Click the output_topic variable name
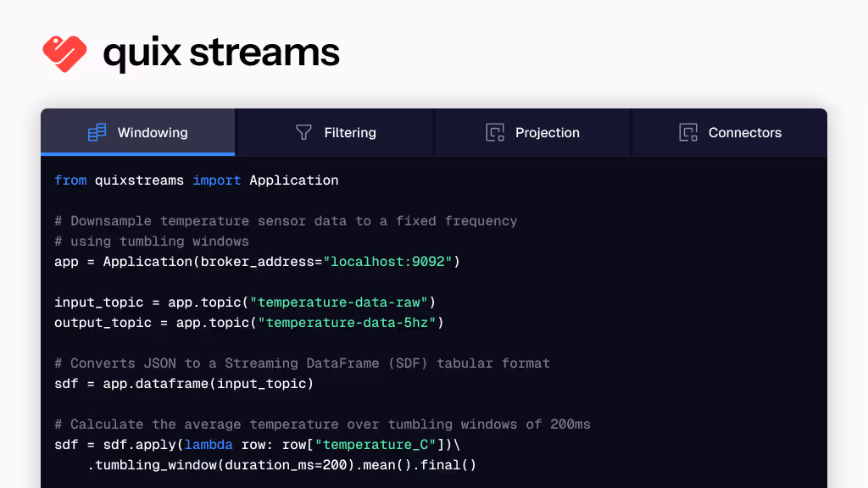868x488 pixels. [103, 323]
